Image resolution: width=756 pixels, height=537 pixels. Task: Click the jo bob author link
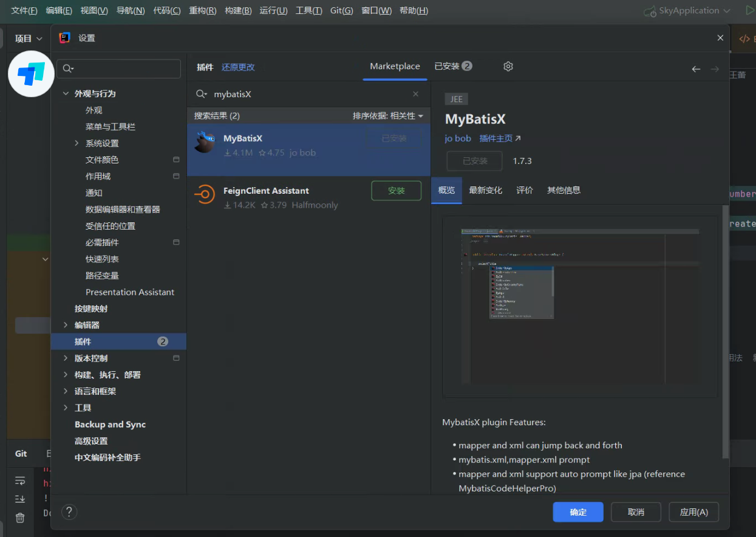click(458, 139)
